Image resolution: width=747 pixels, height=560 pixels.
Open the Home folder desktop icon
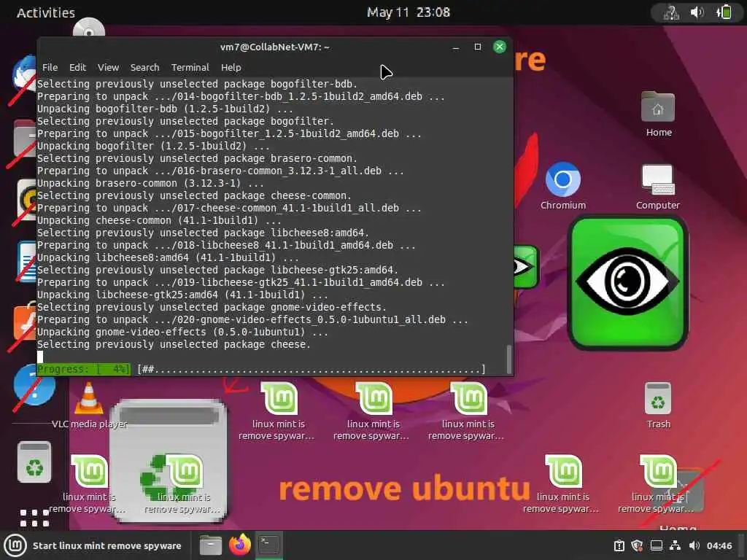click(x=659, y=114)
